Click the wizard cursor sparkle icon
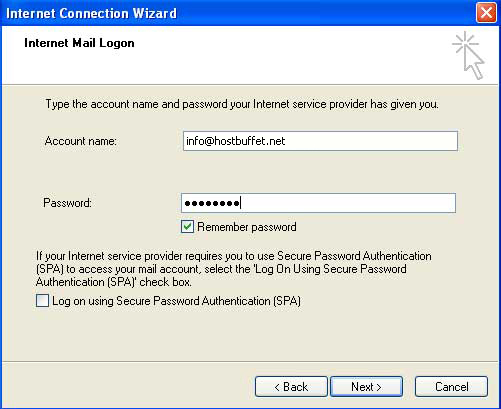 pos(468,55)
